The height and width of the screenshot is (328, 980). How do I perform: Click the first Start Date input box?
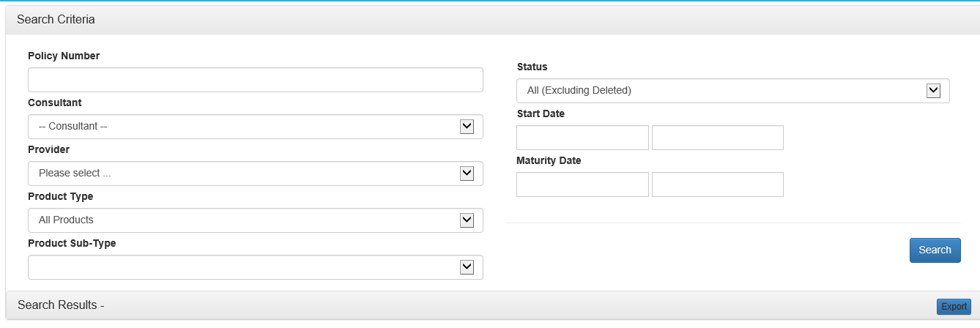[x=582, y=138]
